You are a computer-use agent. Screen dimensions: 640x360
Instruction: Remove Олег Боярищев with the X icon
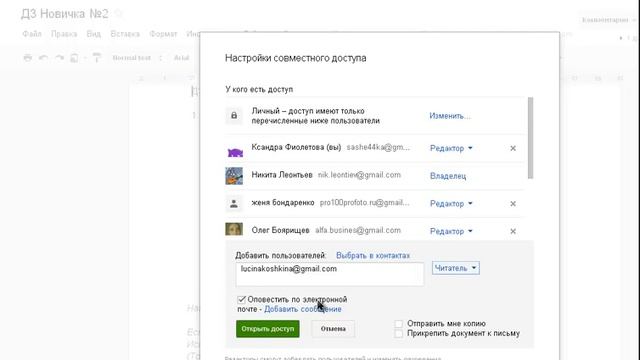pos(513,231)
